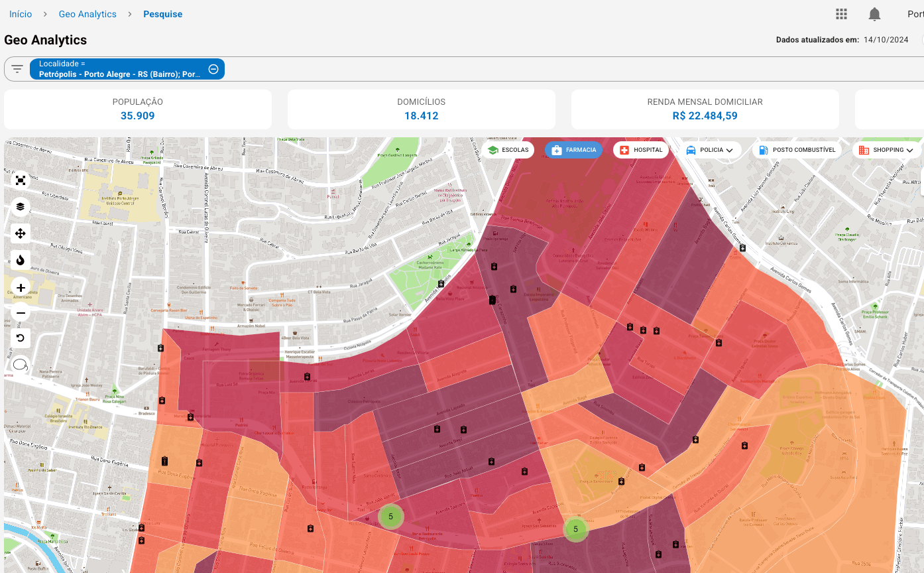Open the notifications bell

click(x=874, y=14)
